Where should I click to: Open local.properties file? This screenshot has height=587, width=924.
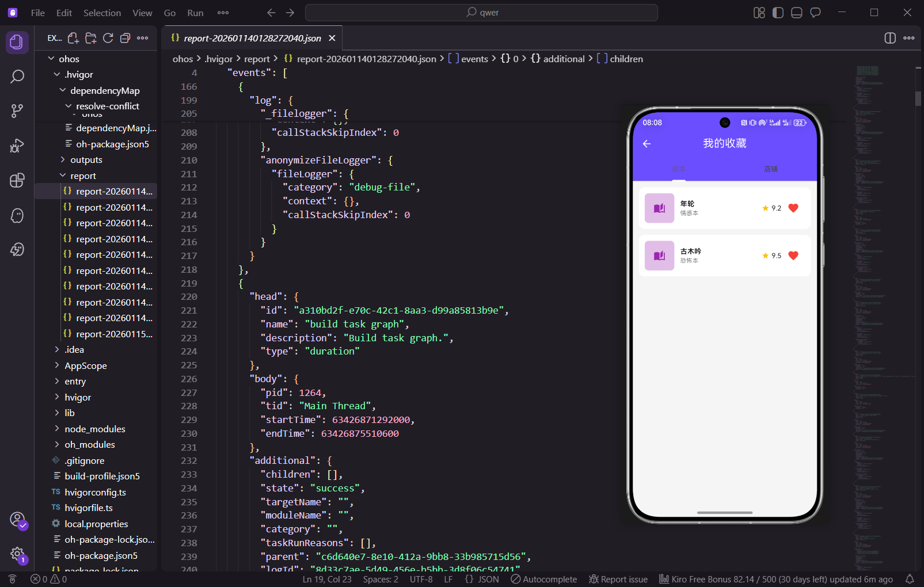[x=96, y=524]
